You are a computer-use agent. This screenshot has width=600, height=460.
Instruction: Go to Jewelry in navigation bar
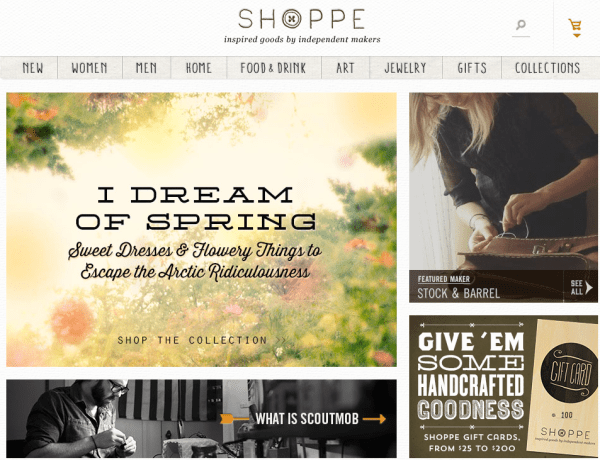[405, 68]
